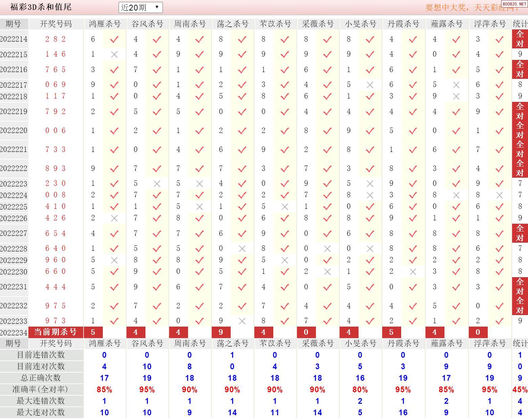Image resolution: width=528 pixels, height=420 pixels.
Task: Click the 全对 badge in row 2022214
Action: [x=520, y=39]
